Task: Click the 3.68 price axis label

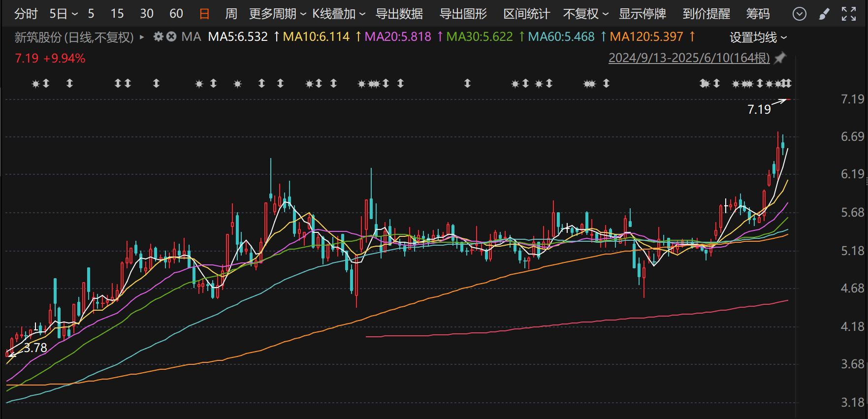Action: pyautogui.click(x=852, y=364)
